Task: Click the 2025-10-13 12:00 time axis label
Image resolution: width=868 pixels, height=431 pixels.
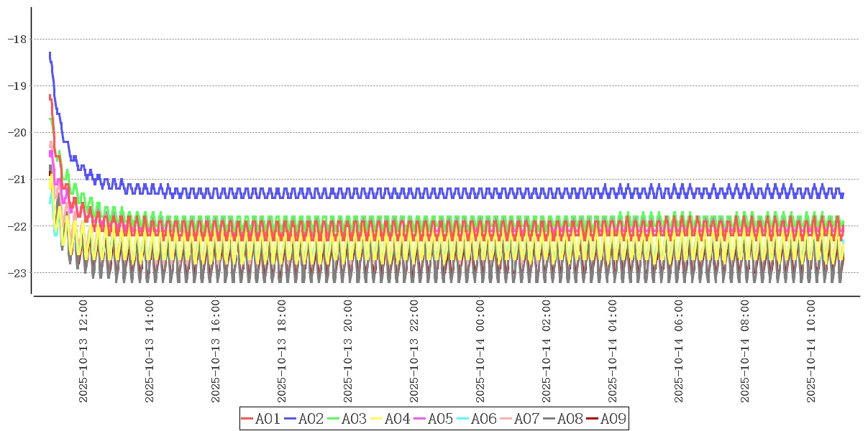Action: click(x=83, y=351)
